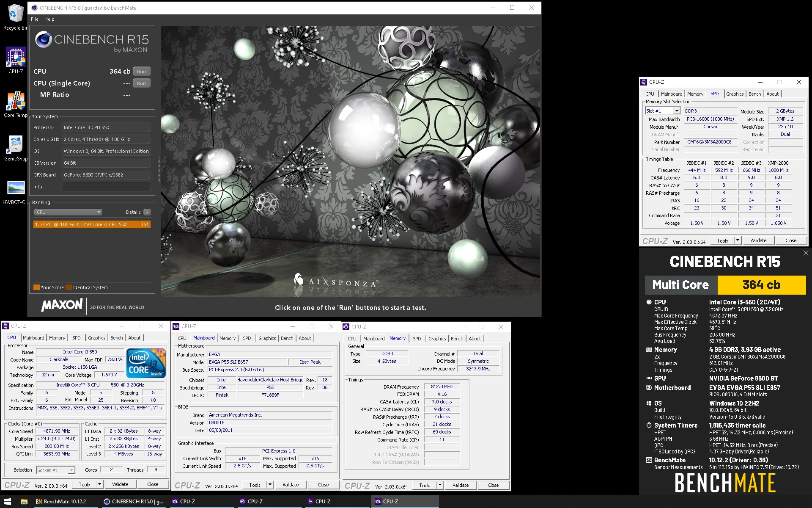Open Tools dropdown arrow in Memory CPU-Z window
This screenshot has width=812, height=508.
click(440, 485)
